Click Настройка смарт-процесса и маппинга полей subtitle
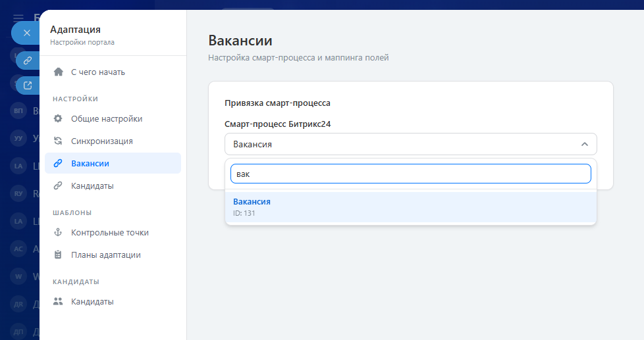 click(298, 58)
